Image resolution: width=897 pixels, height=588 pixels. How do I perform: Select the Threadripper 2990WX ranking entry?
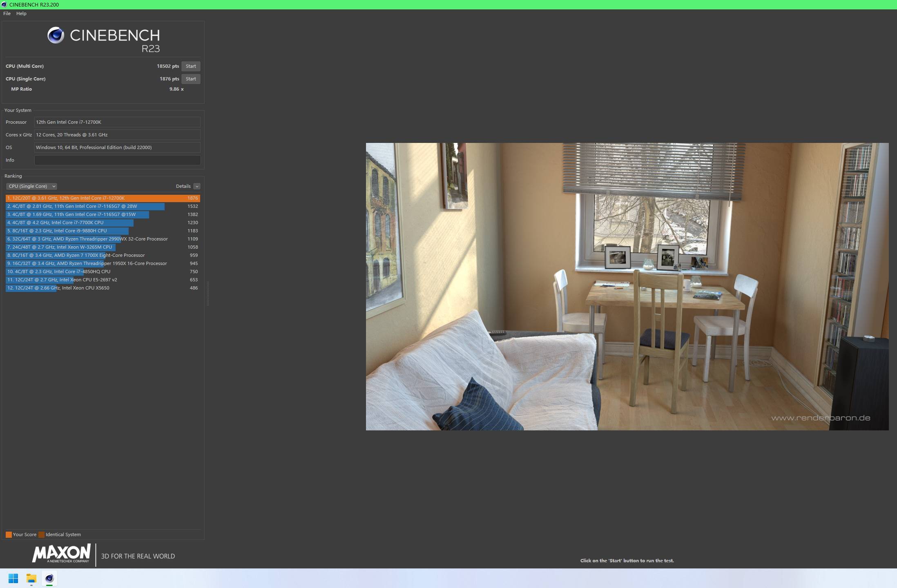pos(102,239)
